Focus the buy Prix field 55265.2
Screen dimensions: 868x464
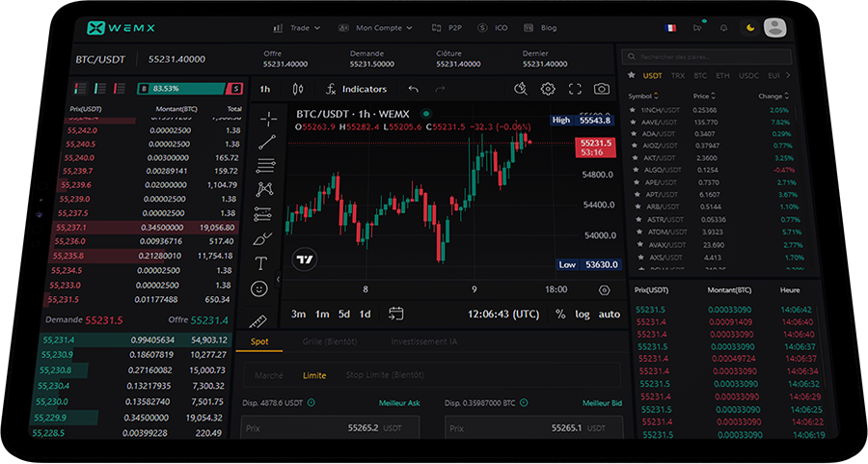point(330,428)
